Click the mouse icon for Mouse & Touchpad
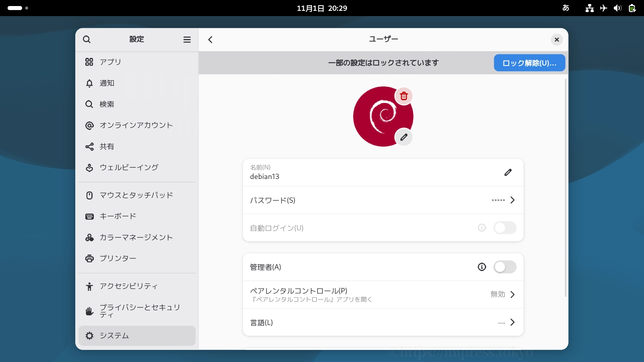This screenshot has width=644, height=362. tap(89, 195)
